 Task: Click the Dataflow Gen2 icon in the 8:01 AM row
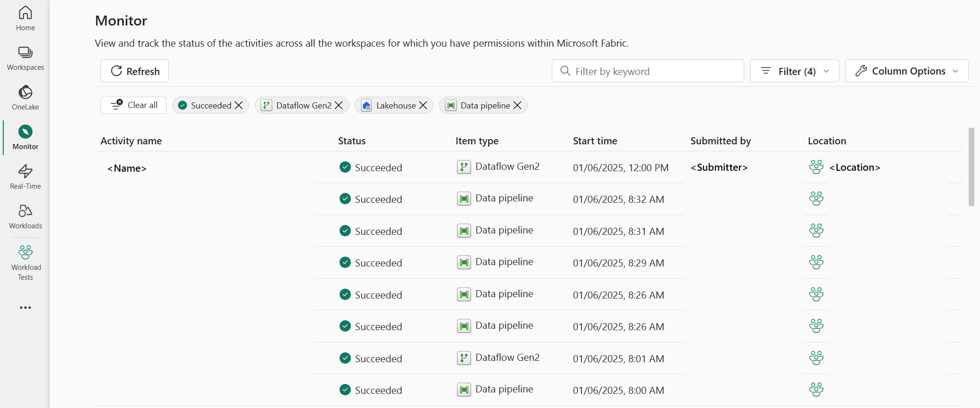[464, 358]
